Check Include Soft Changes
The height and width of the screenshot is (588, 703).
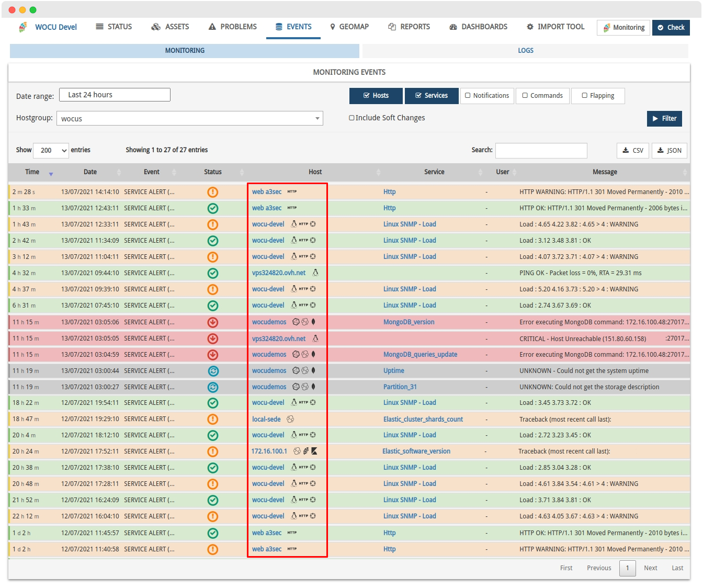(352, 118)
